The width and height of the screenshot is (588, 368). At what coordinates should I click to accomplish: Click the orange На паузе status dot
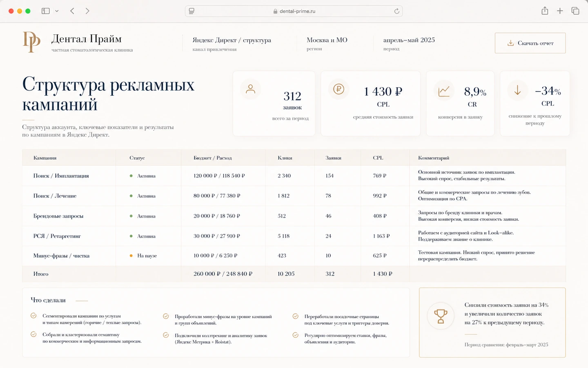[x=131, y=256]
